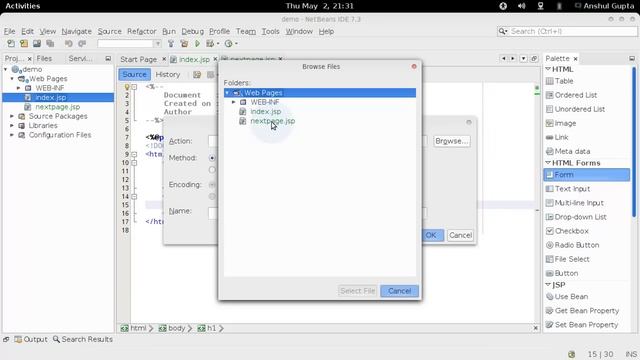Select Ordered List in Palette
Image resolution: width=640 pixels, height=360 pixels.
pos(576,95)
